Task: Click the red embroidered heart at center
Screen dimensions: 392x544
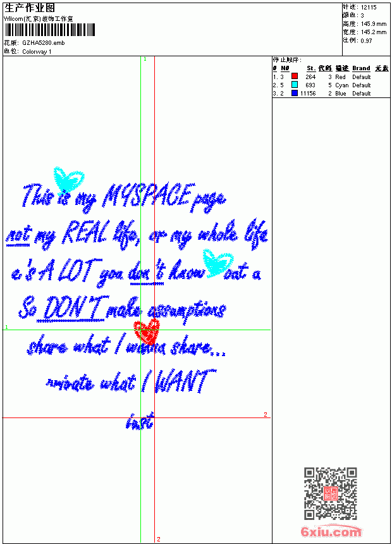Action: tap(147, 332)
